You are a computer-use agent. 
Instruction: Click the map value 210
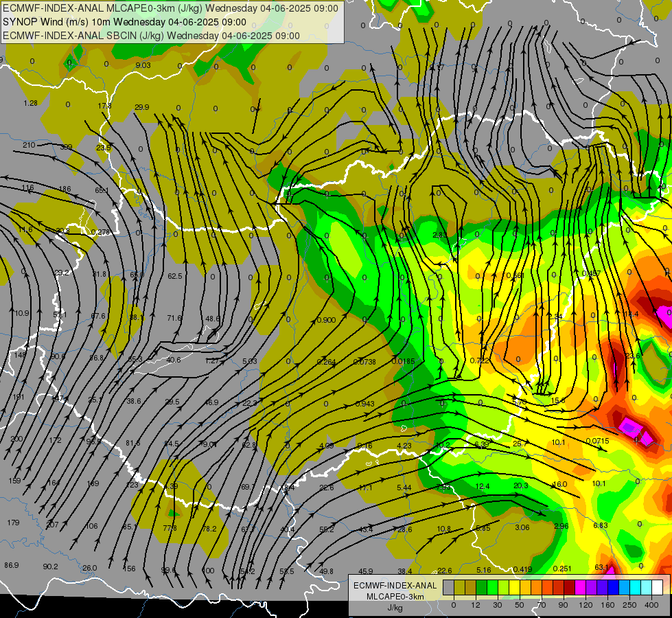coord(29,145)
